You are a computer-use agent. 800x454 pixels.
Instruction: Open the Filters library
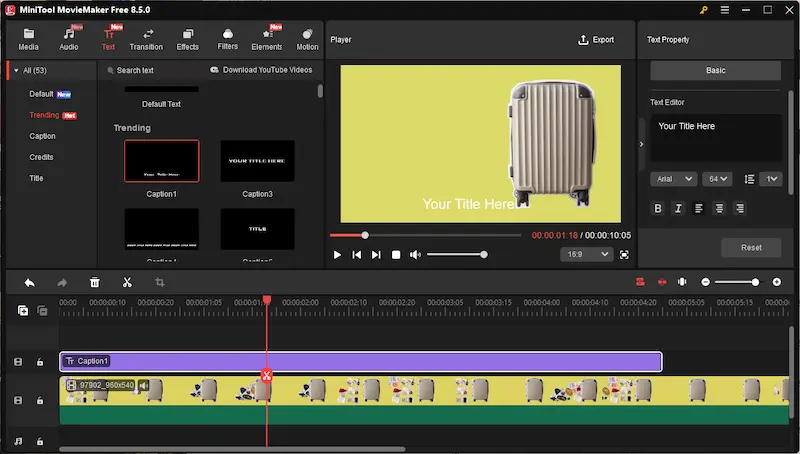(228, 39)
